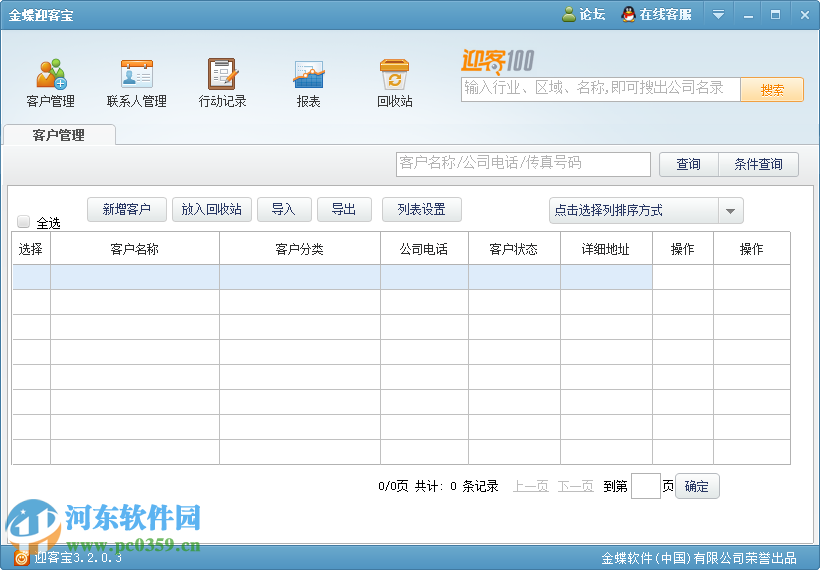The height and width of the screenshot is (570, 820).
Task: Click the 0/0页 共计: 0 条记录 text
Action: [438, 486]
